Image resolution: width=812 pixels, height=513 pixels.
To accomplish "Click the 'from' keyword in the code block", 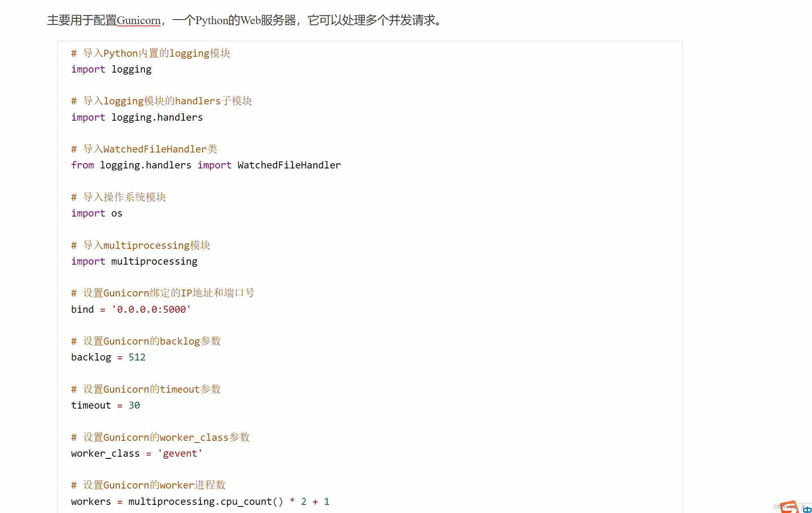I will point(82,165).
